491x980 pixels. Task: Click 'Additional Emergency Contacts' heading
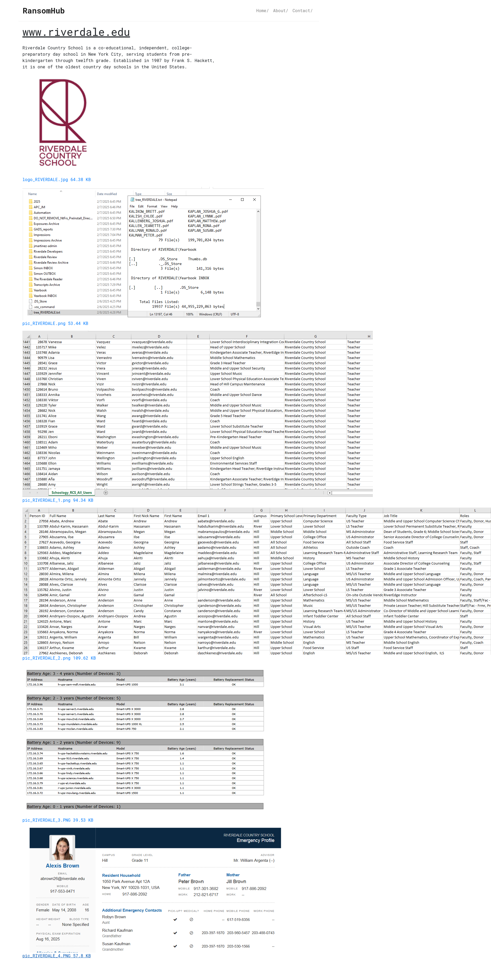(132, 910)
